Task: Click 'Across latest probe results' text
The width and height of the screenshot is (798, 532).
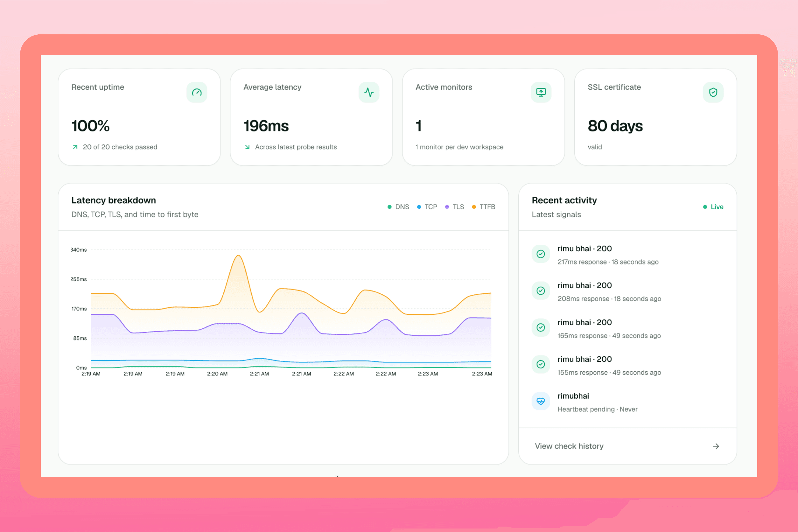Action: point(296,147)
